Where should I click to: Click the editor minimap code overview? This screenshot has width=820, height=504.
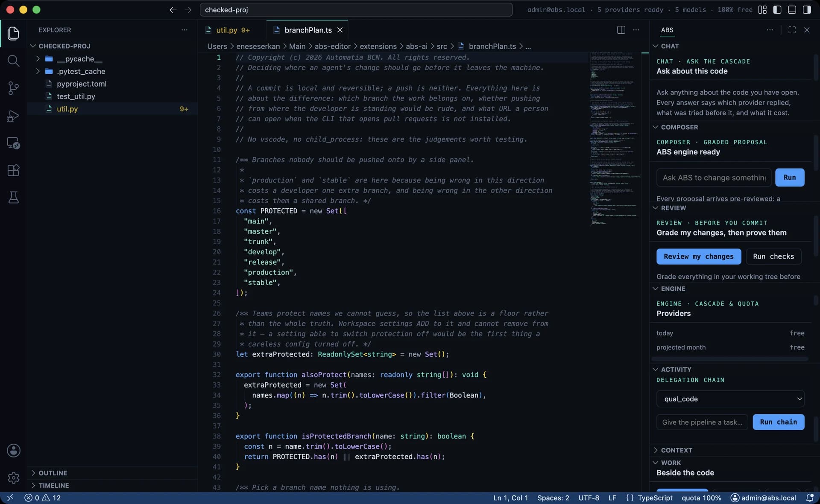615,139
